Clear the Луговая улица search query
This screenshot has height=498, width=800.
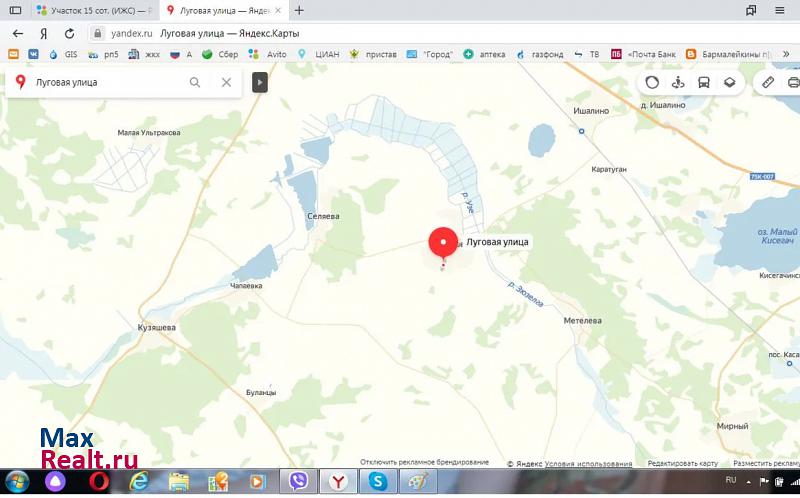[x=227, y=82]
